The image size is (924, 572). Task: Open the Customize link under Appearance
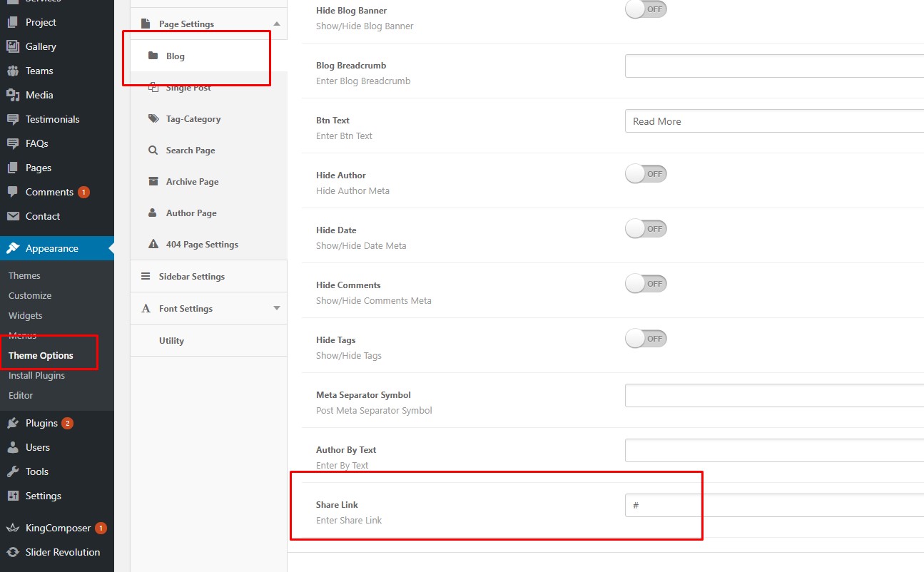click(30, 295)
